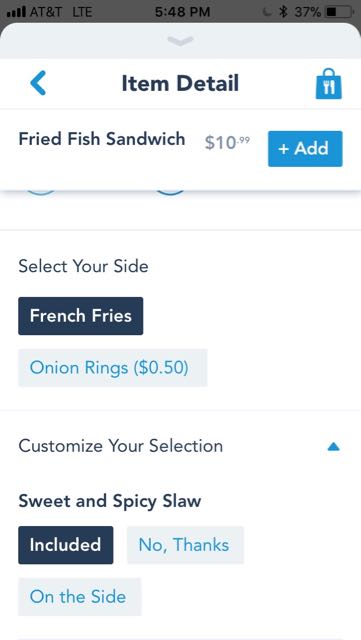The height and width of the screenshot is (640, 361).
Task: Go back using the blue chevron arrow
Action: click(x=38, y=83)
